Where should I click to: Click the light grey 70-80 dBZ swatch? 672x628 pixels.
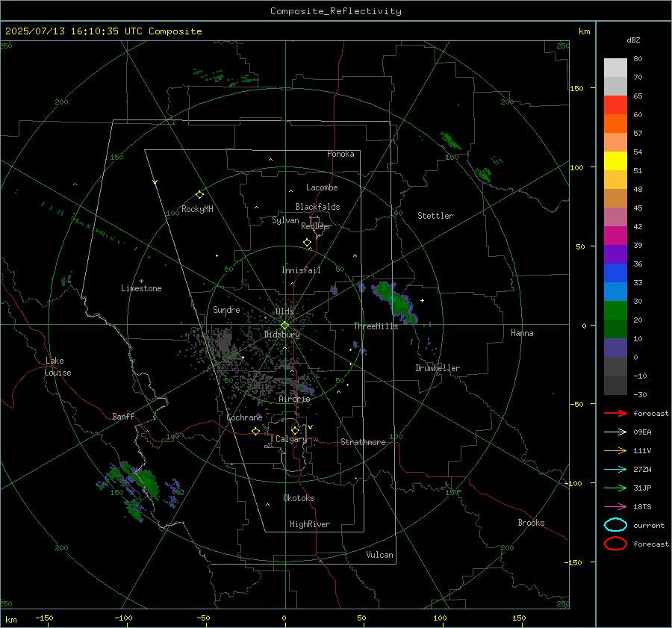(x=615, y=68)
